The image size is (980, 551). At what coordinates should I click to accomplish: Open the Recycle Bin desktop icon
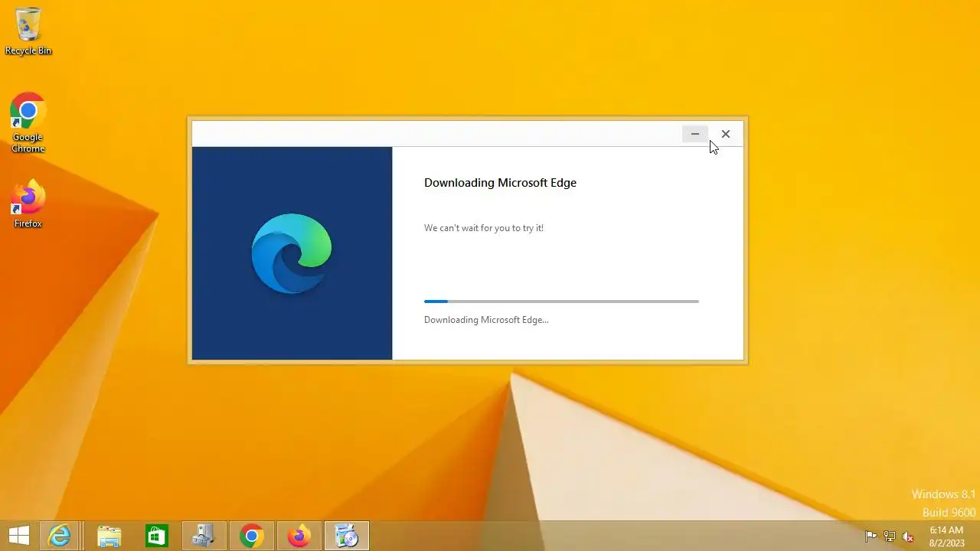(x=28, y=31)
